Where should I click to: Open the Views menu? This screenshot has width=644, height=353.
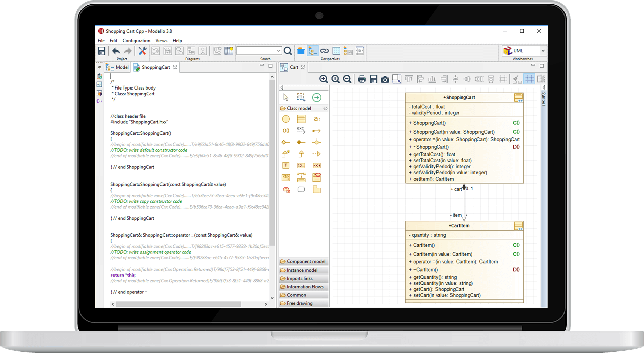tap(162, 40)
